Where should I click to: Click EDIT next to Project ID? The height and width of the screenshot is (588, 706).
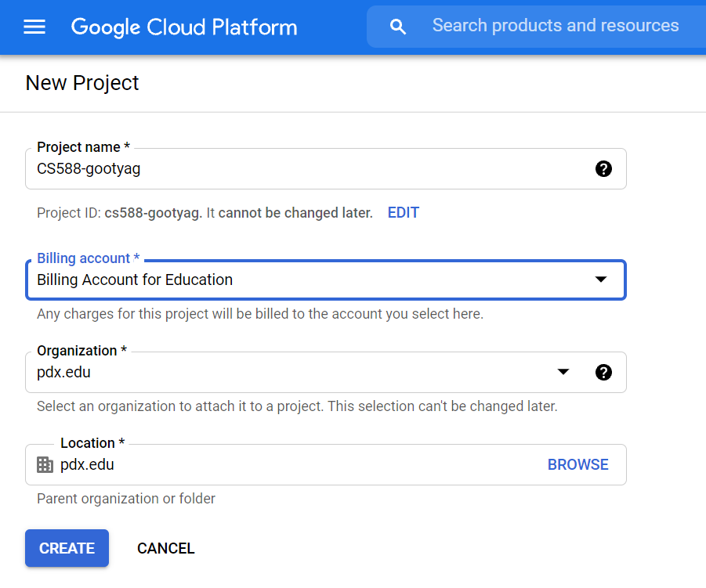(x=404, y=212)
